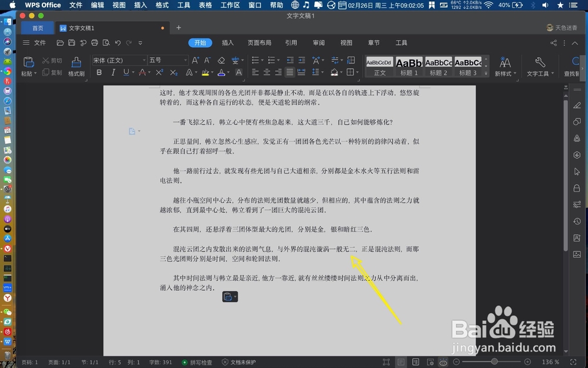
Task: Open the 插入 ribbon tab
Action: coord(228,43)
